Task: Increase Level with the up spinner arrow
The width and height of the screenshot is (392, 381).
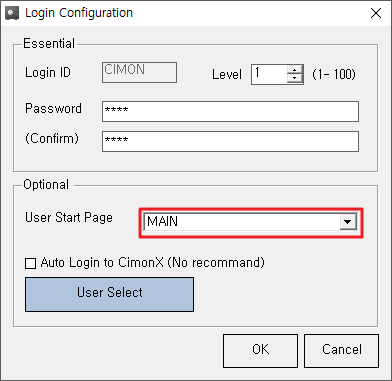Action: [x=295, y=70]
